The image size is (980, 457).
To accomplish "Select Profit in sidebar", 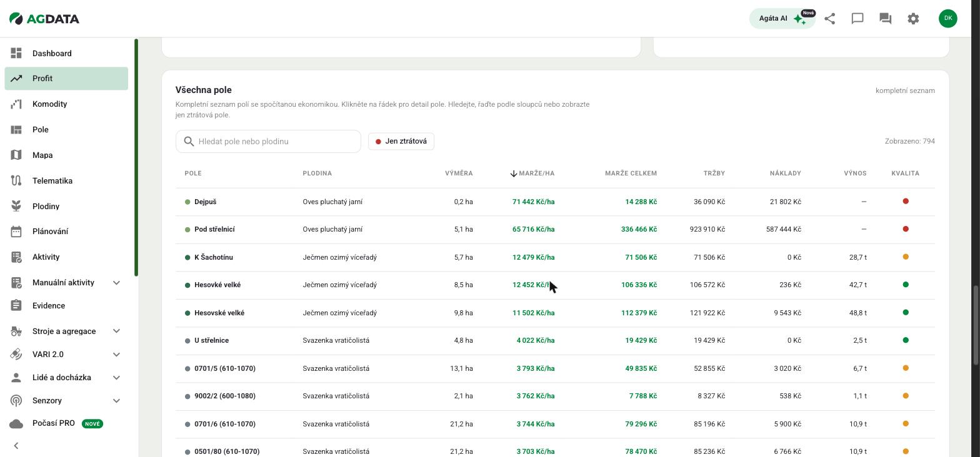I will 66,79.
